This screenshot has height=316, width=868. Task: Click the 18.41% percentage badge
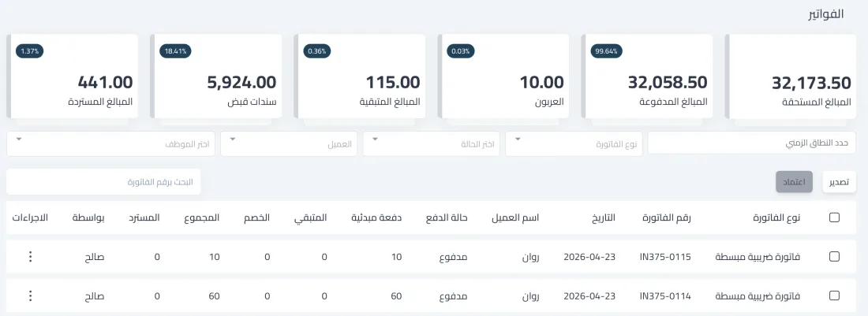pos(176,51)
